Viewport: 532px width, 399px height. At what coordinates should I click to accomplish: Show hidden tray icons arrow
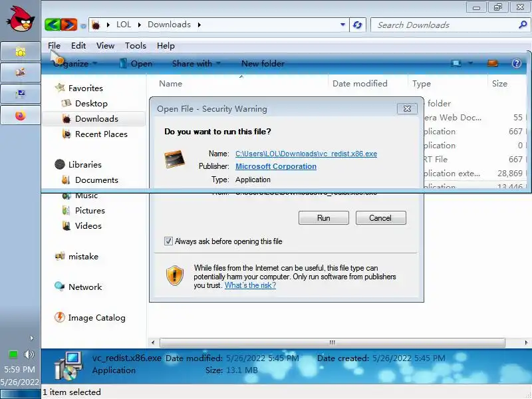[x=31, y=338]
